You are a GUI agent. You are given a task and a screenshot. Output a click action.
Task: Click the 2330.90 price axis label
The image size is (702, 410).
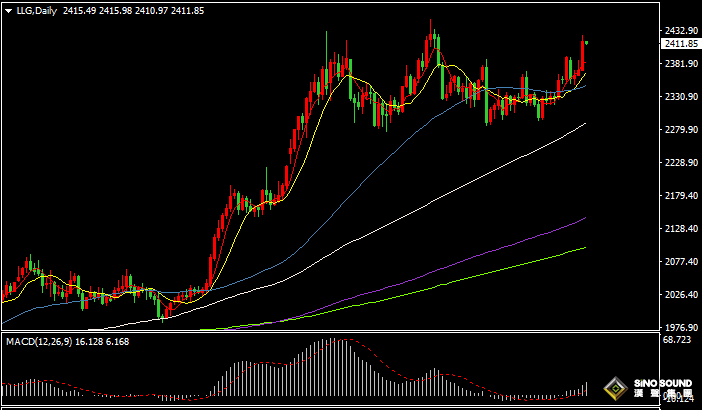(680, 97)
